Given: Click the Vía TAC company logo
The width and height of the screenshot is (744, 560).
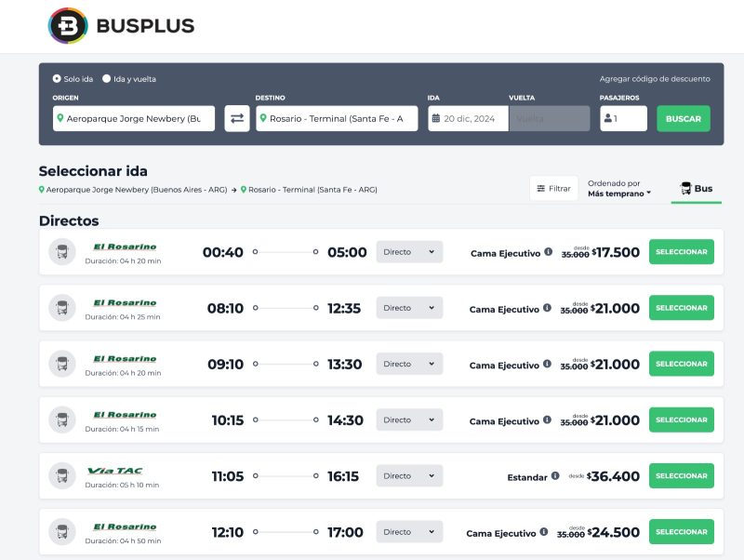Looking at the screenshot, I should [114, 471].
